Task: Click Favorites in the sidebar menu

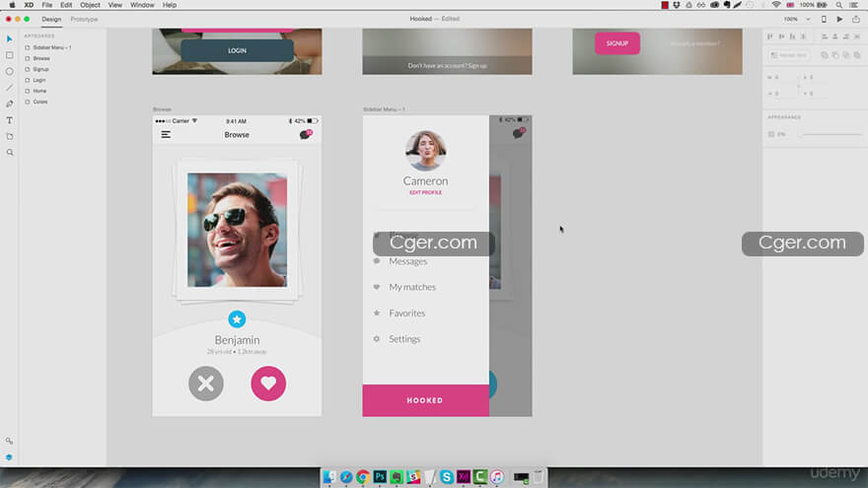Action: [x=406, y=314]
